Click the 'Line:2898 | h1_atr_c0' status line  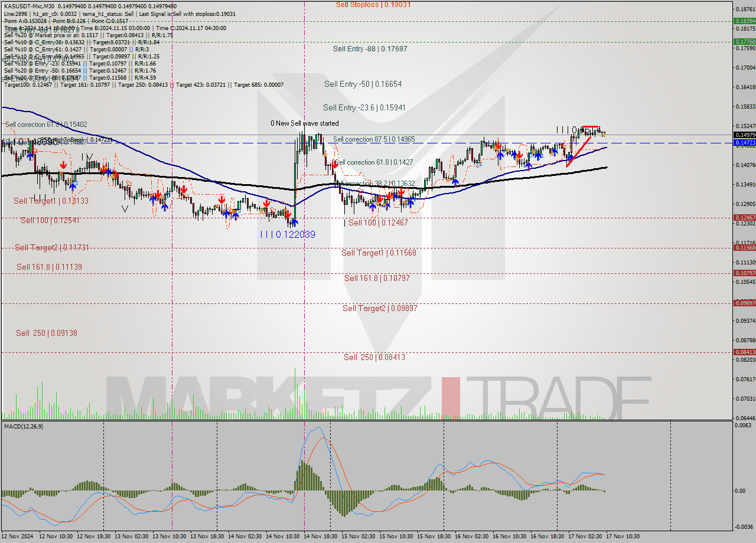point(120,13)
